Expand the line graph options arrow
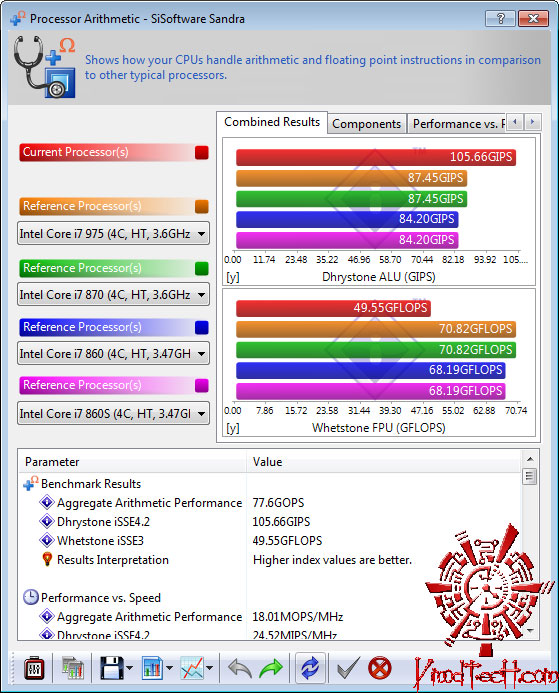This screenshot has width=559, height=693. point(210,668)
